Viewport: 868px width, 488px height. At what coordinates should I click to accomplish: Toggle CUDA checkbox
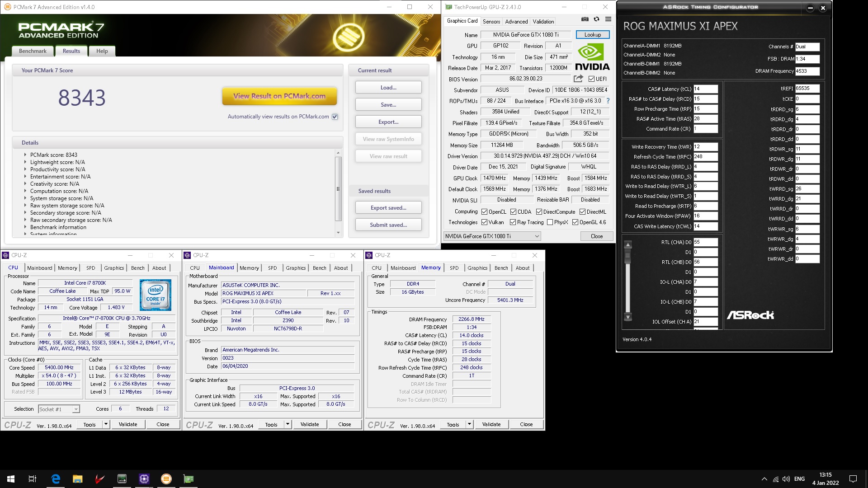pos(513,212)
